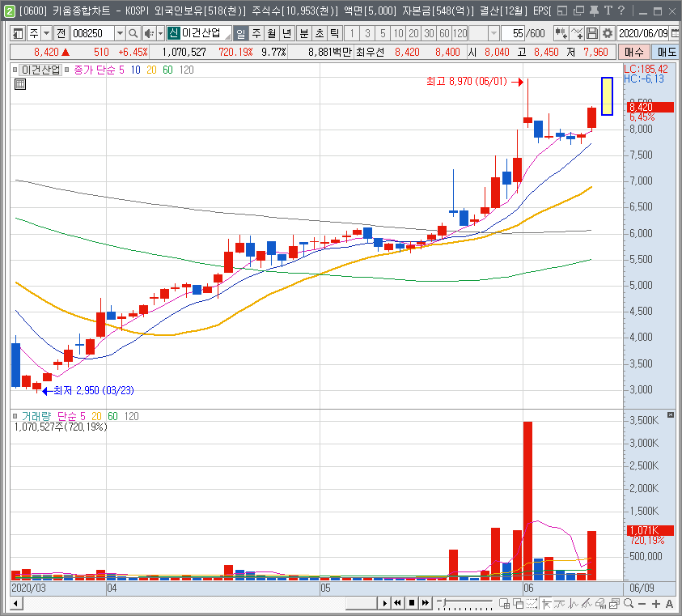Toggle the 종가 단순 moving average marker
Viewport: 682px width, 616px height.
(x=66, y=70)
